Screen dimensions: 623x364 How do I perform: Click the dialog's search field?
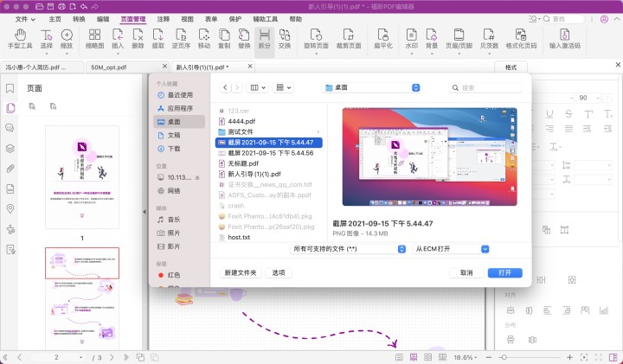coord(489,87)
